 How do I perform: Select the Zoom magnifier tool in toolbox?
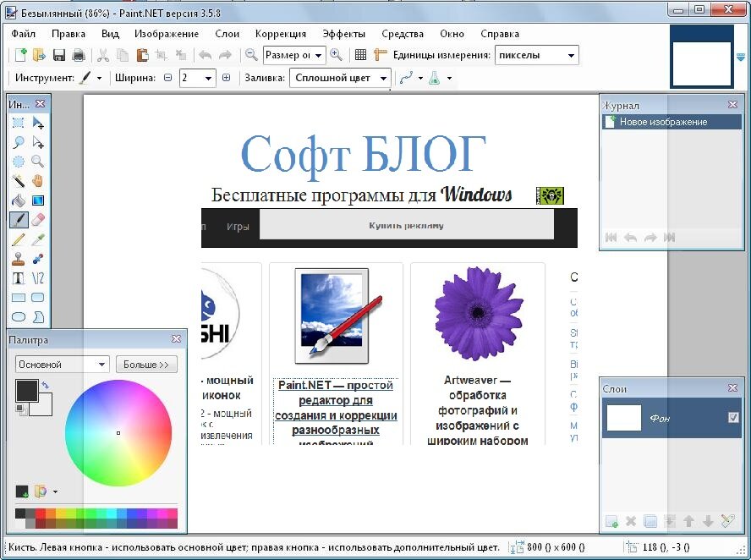(x=38, y=162)
